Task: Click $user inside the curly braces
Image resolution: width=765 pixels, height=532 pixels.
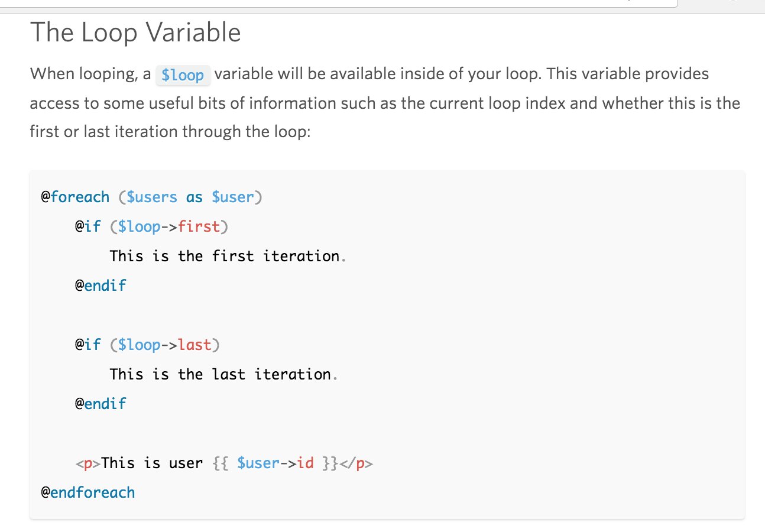Action: coord(258,463)
